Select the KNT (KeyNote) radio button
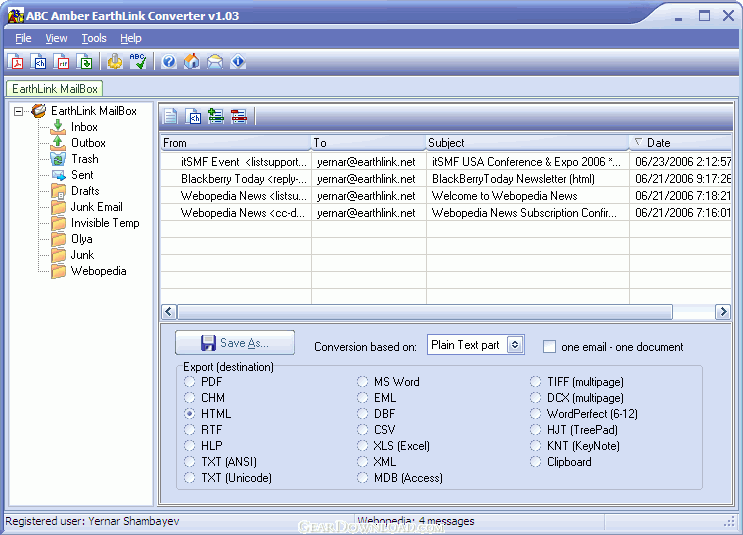 coord(535,446)
